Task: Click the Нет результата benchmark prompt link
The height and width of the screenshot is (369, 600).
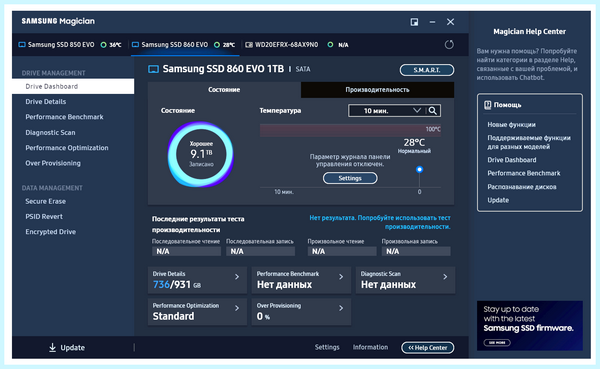Action: (x=380, y=222)
